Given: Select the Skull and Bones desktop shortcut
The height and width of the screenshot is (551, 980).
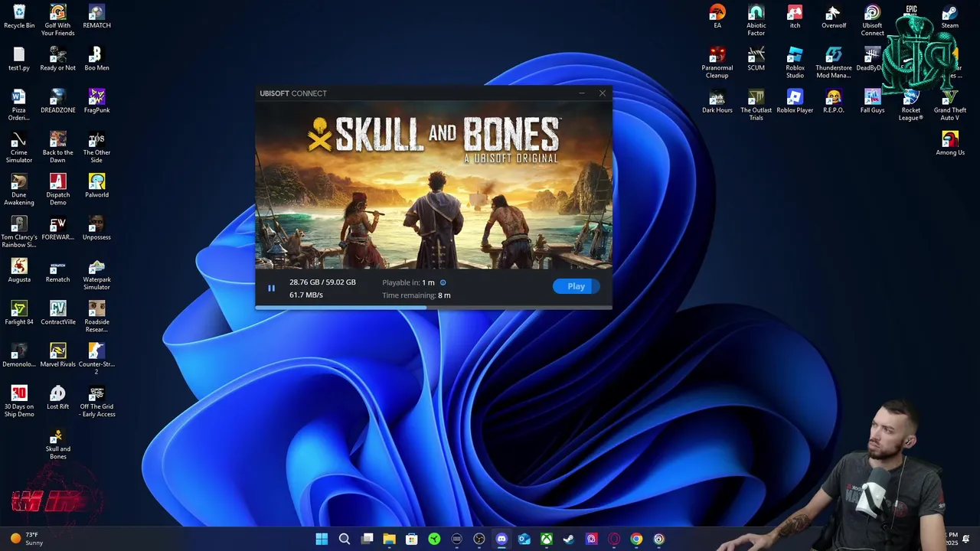Looking at the screenshot, I should 58,444.
